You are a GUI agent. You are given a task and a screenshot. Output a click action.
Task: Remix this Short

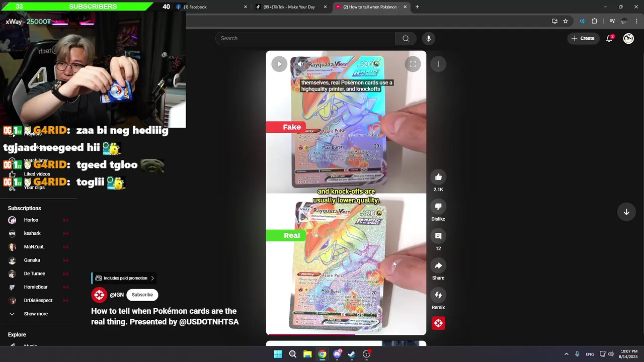[x=438, y=295]
